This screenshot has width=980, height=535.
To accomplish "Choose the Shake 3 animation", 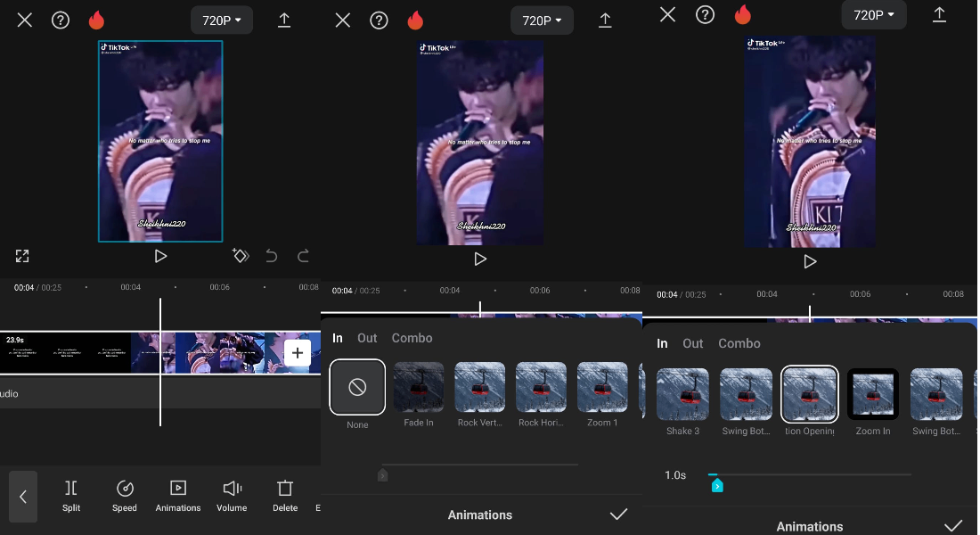I will point(682,402).
